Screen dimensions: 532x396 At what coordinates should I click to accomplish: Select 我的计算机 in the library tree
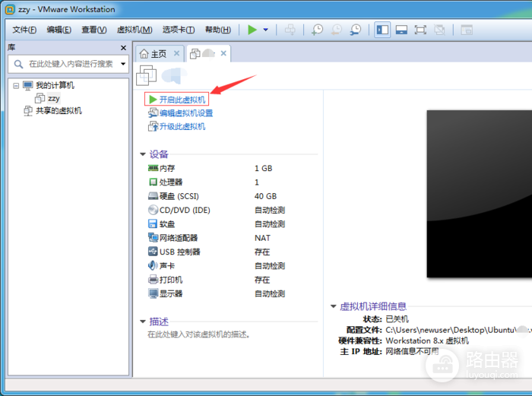click(x=55, y=86)
